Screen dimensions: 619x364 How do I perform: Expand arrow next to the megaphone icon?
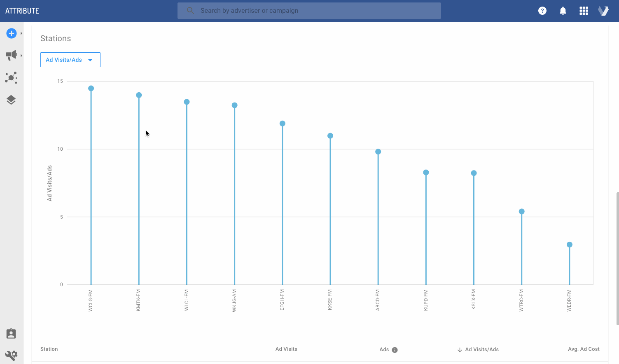(x=21, y=55)
